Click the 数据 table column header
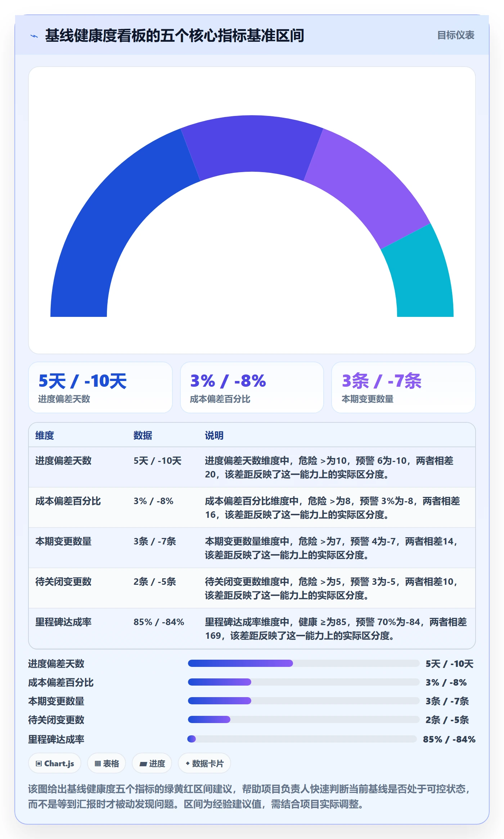This screenshot has height=839, width=504. point(143,435)
